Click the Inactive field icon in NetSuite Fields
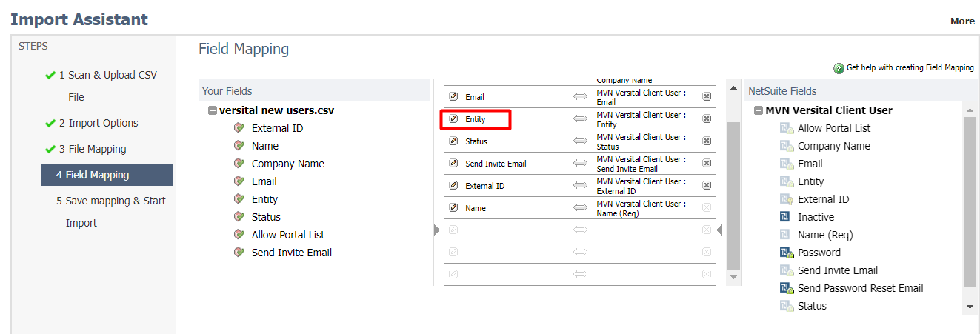 click(785, 217)
